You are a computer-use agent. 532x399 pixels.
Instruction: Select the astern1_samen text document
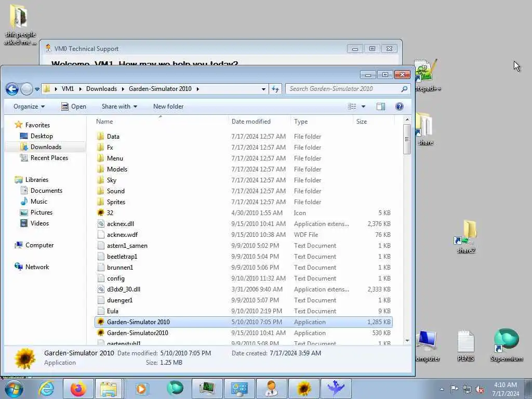[243, 246]
